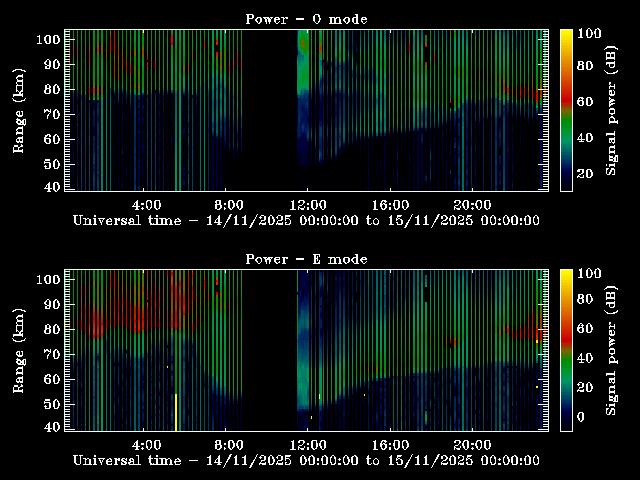Select the O mode signal power color bar
This screenshot has height=480, width=640.
[566, 110]
